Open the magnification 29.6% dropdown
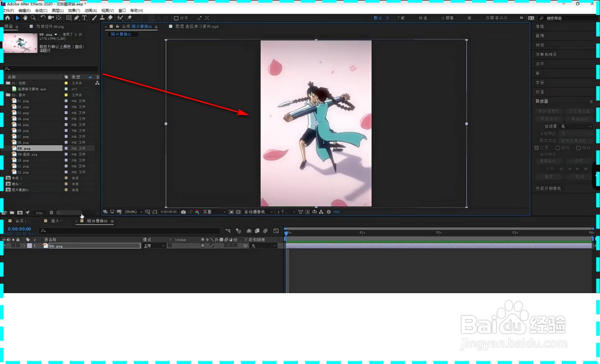 click(x=133, y=212)
